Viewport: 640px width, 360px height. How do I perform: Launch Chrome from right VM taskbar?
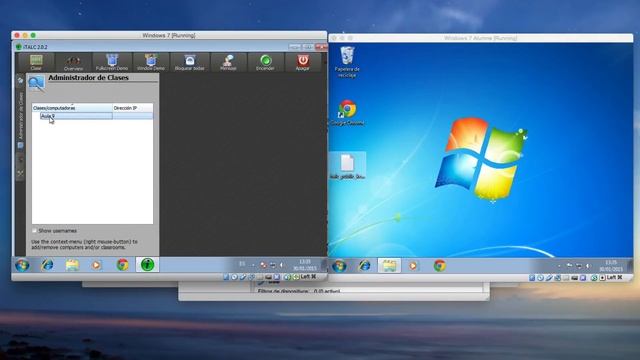tap(439, 266)
